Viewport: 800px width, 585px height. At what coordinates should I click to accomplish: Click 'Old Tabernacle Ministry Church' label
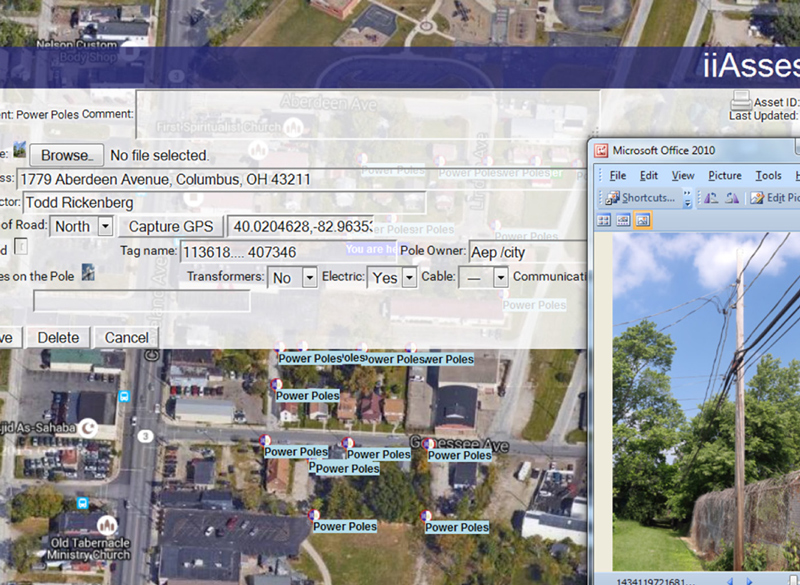tap(89, 549)
